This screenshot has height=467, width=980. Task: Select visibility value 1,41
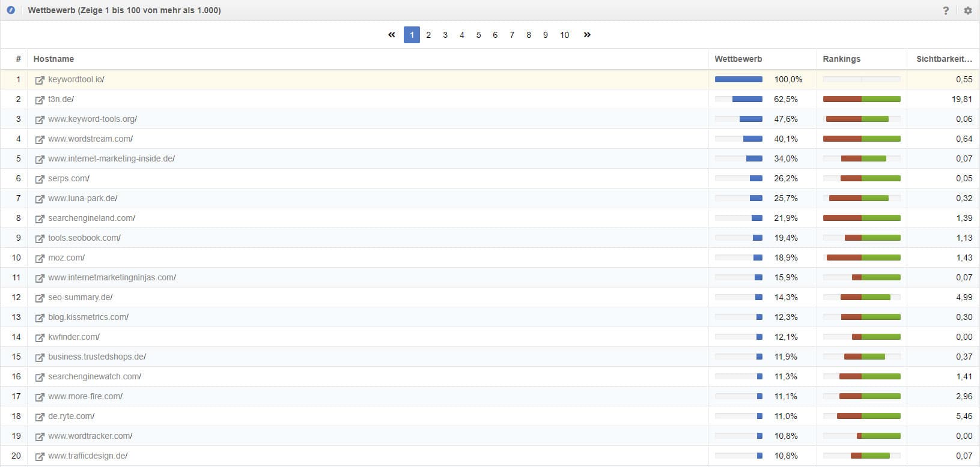964,376
